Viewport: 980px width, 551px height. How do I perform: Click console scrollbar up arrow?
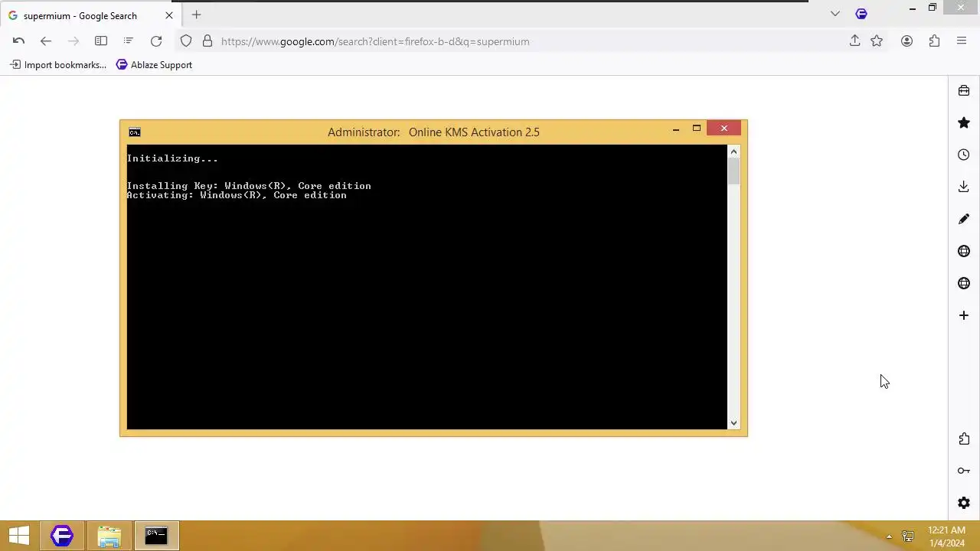(x=733, y=152)
